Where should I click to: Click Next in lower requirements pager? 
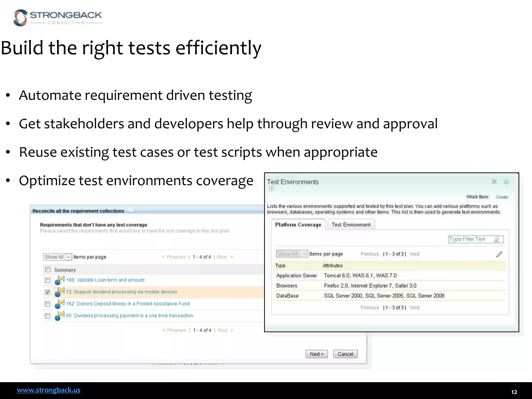coord(222,330)
